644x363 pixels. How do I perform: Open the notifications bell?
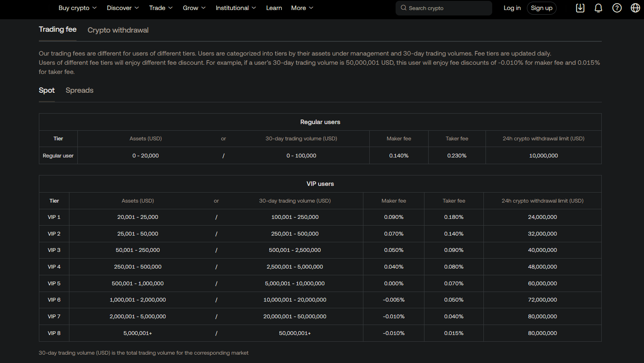pos(598,8)
